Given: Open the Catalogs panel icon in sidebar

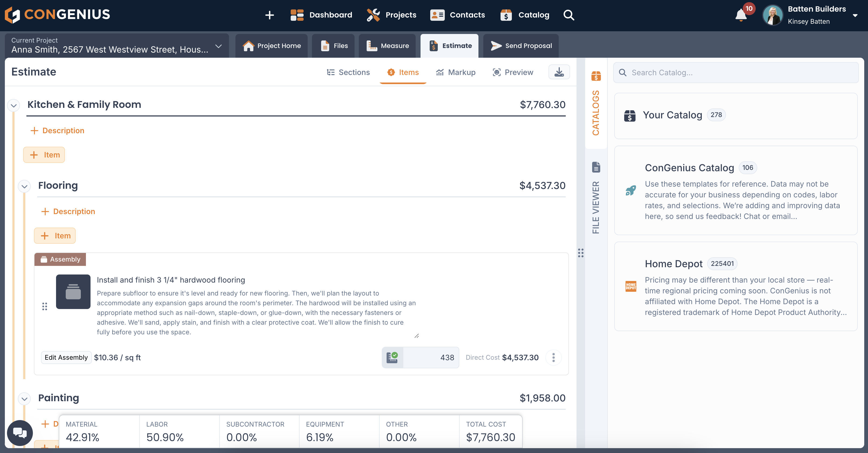Looking at the screenshot, I should tap(596, 76).
